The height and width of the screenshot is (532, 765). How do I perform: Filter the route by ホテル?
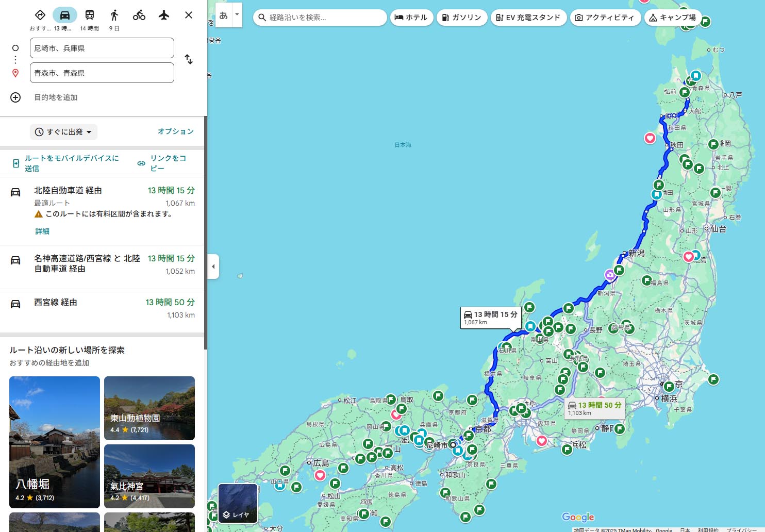(x=411, y=18)
